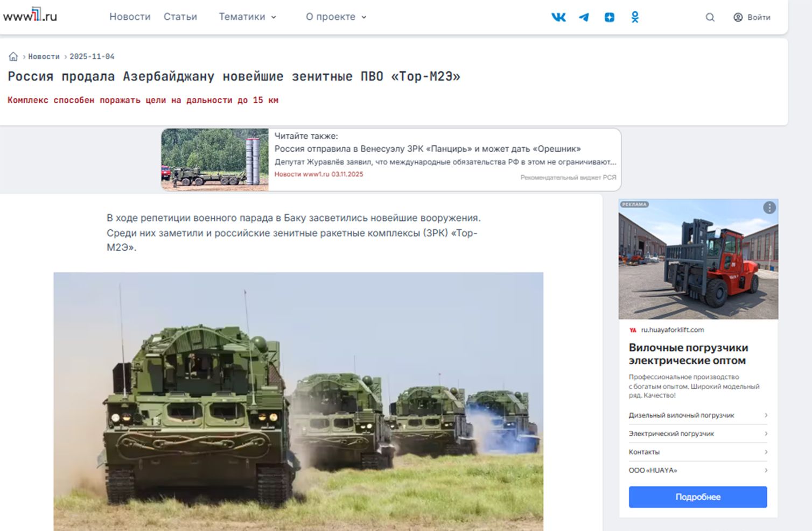Open the VK social network icon

558,17
